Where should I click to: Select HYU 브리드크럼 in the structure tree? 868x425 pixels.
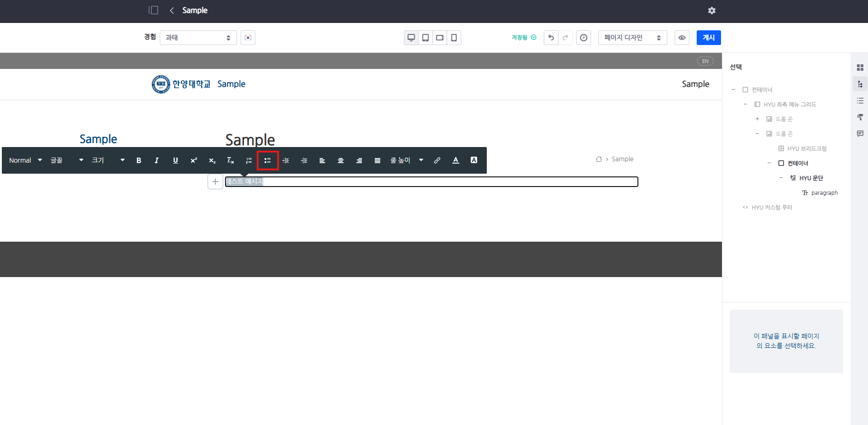point(806,148)
